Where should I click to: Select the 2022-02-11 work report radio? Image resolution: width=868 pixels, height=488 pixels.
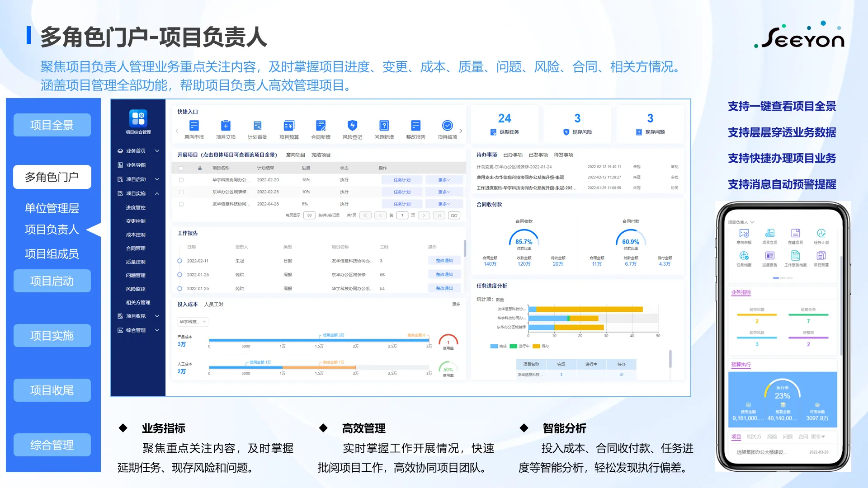point(179,261)
